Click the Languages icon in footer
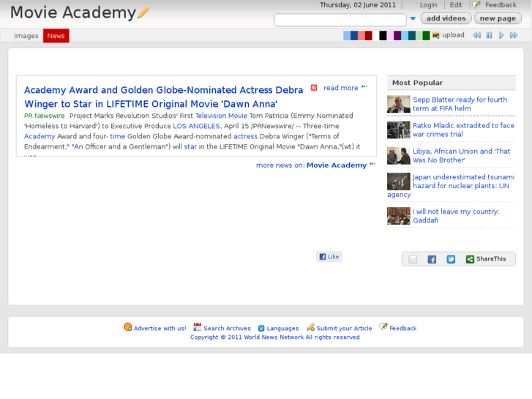The width and height of the screenshot is (532, 399). tap(261, 329)
